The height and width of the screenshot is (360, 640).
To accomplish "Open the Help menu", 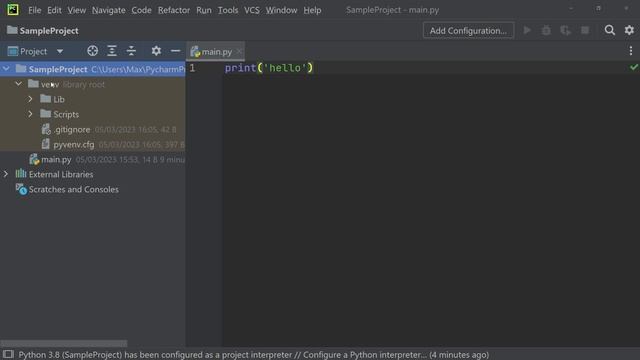I will tap(312, 10).
